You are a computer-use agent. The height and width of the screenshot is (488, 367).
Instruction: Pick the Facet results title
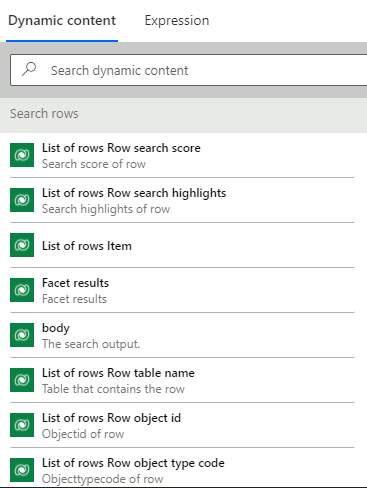[x=75, y=283]
